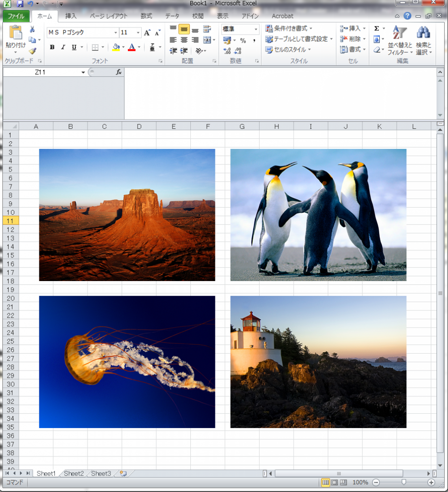This screenshot has height=492, width=448.
Task: Click the Save floppy icon in quick access
Action: pos(20,4)
